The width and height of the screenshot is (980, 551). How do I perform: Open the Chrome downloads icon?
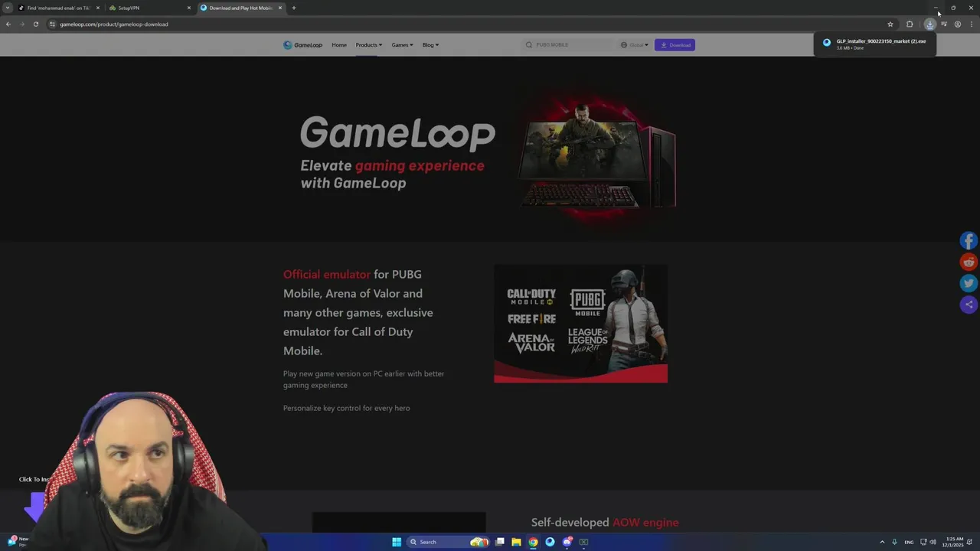929,24
